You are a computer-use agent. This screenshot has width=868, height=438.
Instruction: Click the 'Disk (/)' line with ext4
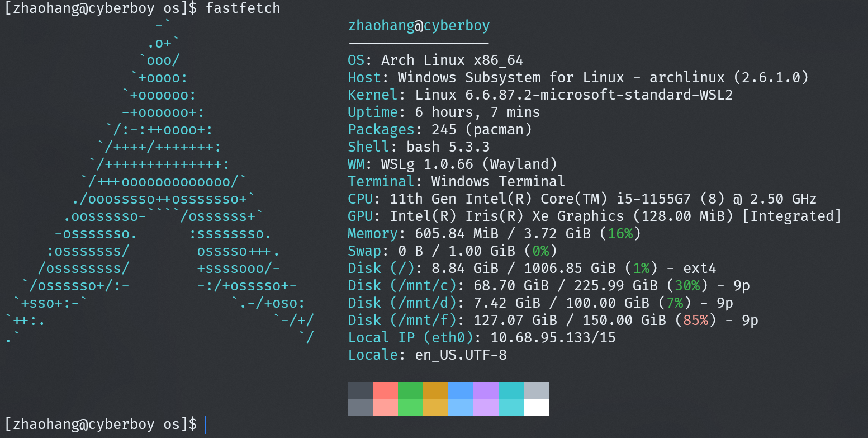[x=532, y=268]
